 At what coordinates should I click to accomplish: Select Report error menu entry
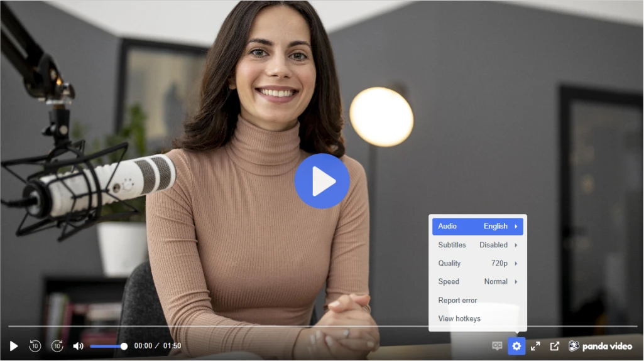[x=478, y=300]
